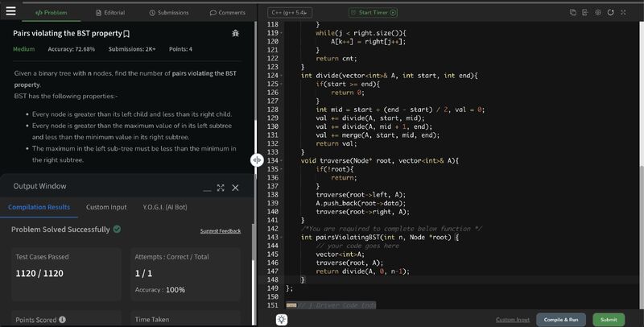Click the Start Timer button
This screenshot has width=644, height=327.
(373, 13)
